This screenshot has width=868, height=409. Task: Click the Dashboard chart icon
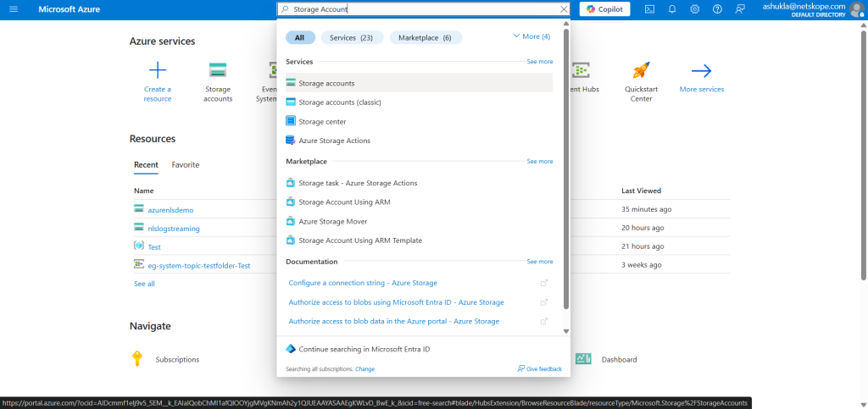pos(583,359)
